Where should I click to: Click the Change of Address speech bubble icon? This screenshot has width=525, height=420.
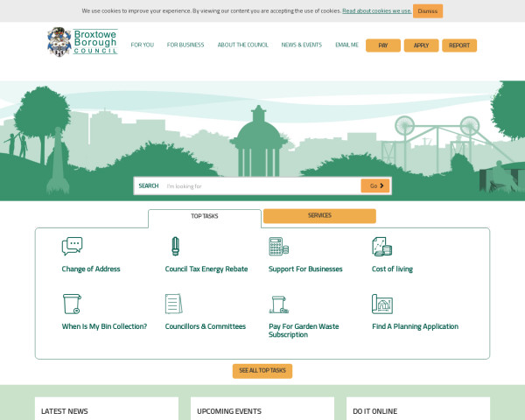pos(72,246)
